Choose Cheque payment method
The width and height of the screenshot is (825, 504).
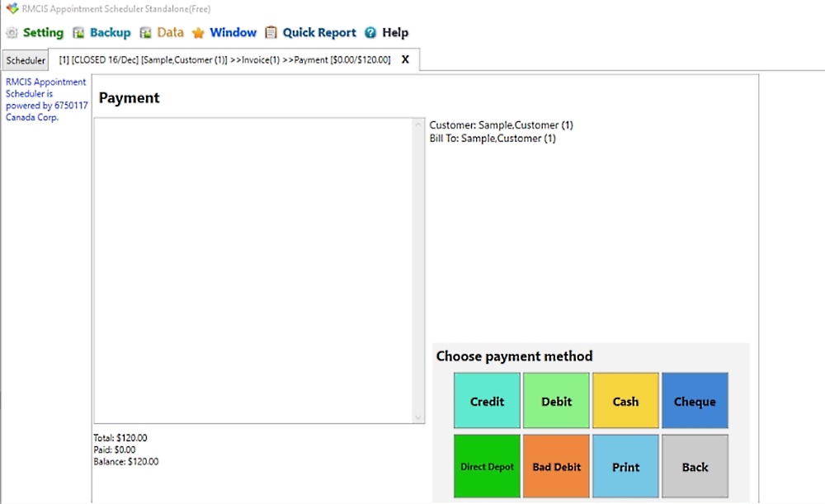[695, 401]
